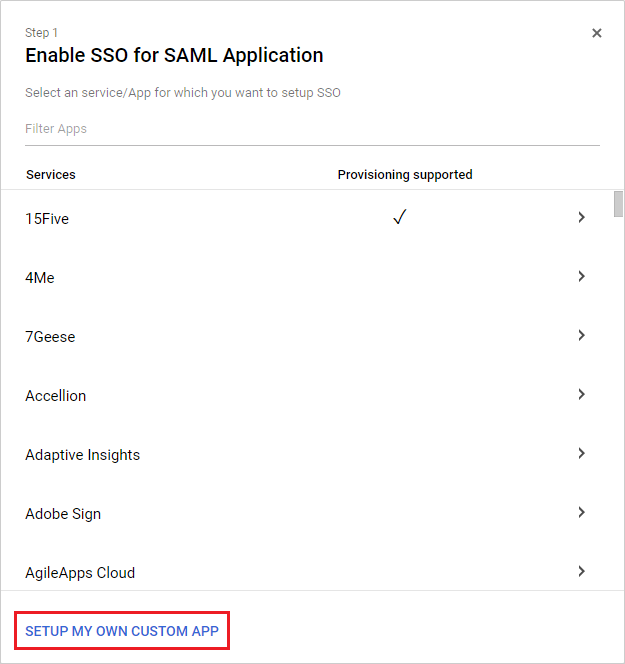
Task: Close the Enable SSO dialog
Action: tap(597, 33)
